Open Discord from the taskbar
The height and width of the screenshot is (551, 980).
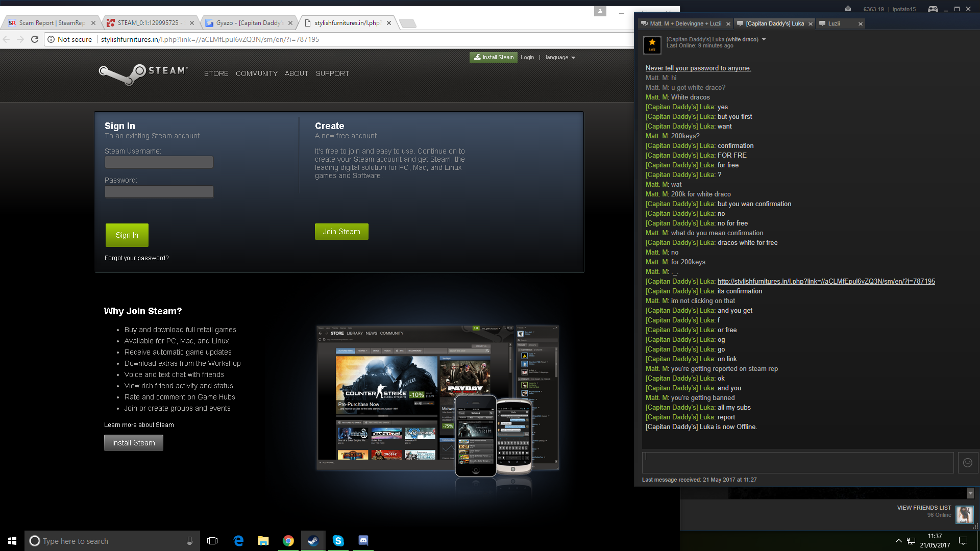point(363,541)
